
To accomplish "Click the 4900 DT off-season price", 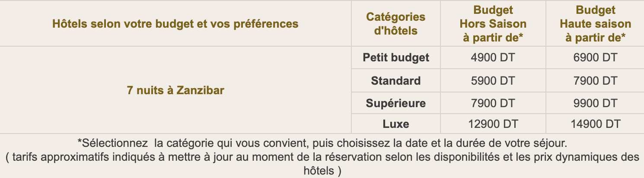I will coord(493,57).
